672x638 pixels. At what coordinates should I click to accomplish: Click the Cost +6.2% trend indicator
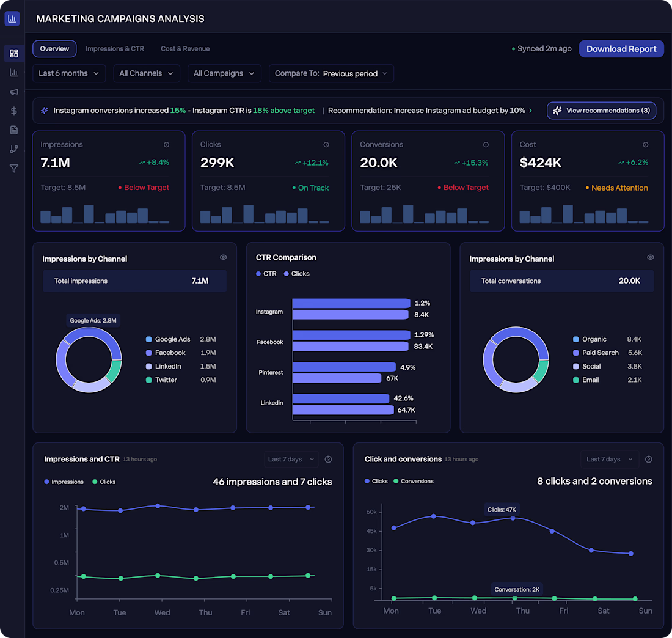tap(633, 163)
